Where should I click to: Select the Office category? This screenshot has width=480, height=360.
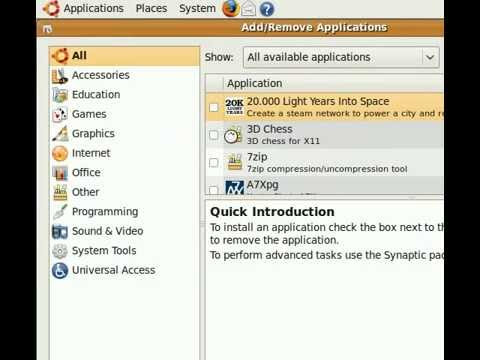coord(124,173)
